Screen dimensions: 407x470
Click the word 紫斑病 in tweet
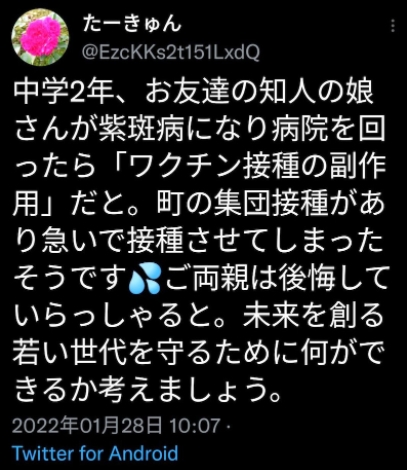[141, 128]
